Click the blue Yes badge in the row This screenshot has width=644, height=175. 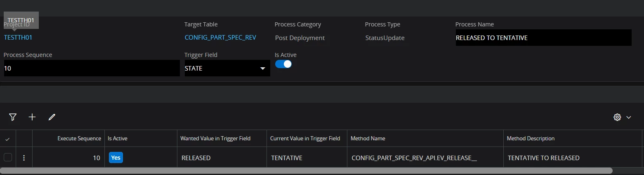116,158
